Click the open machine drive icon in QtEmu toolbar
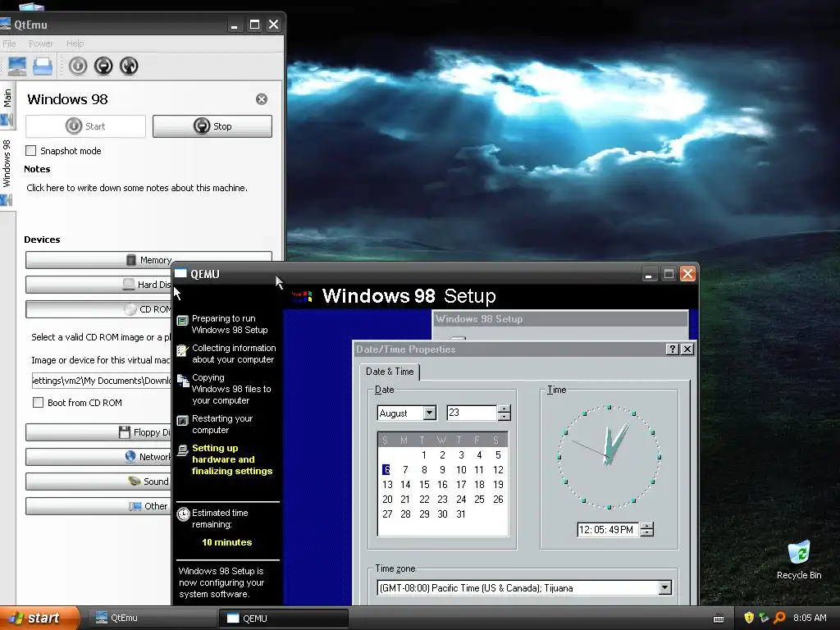The height and width of the screenshot is (630, 840). coord(43,66)
